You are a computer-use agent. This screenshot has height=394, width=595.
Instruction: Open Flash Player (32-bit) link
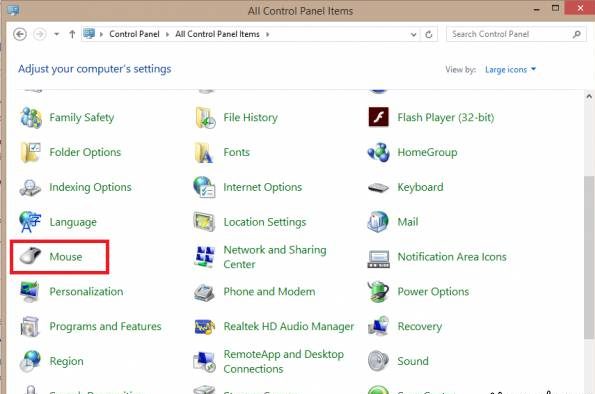click(446, 117)
